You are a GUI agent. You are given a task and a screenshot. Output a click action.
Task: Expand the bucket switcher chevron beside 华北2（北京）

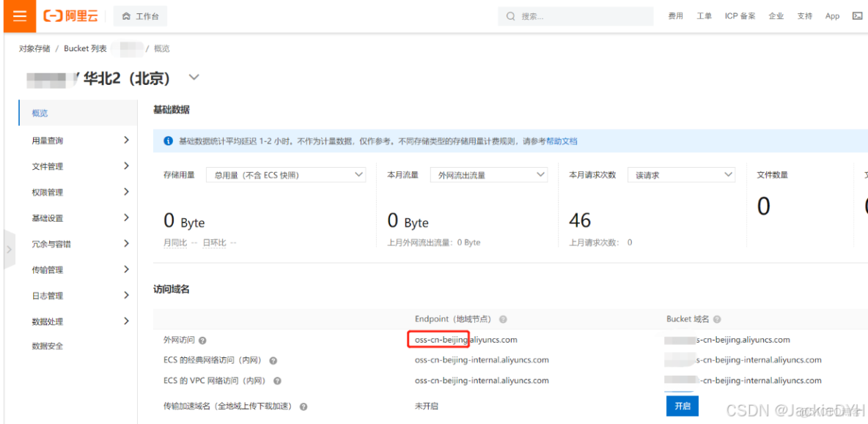[x=194, y=76]
